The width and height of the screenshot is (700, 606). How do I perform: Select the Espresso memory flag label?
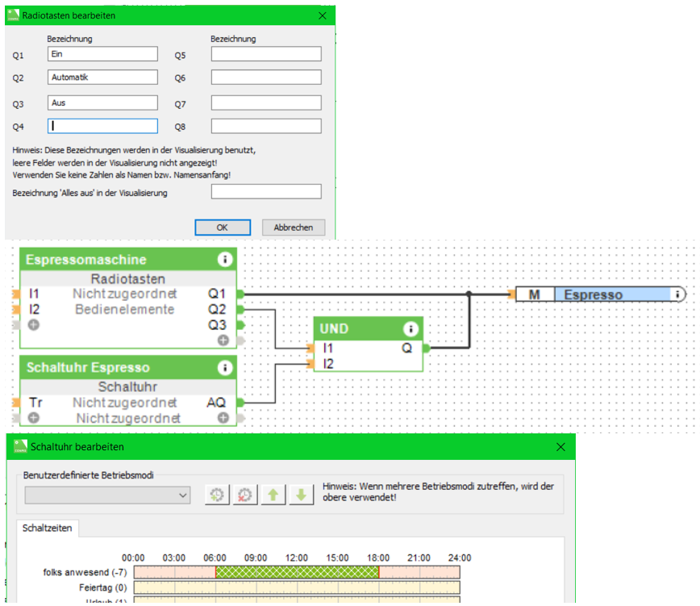593,295
